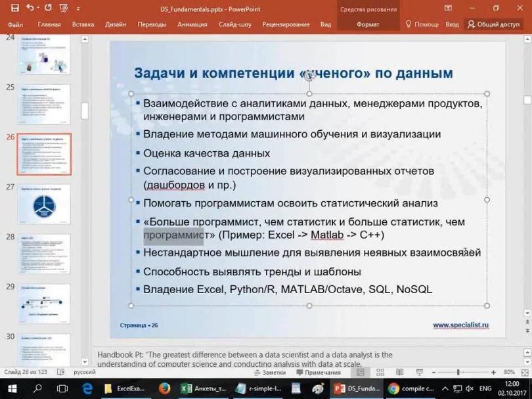532x399 pixels.
Task: Start slideshow from beginning icon
Action: [64, 8]
